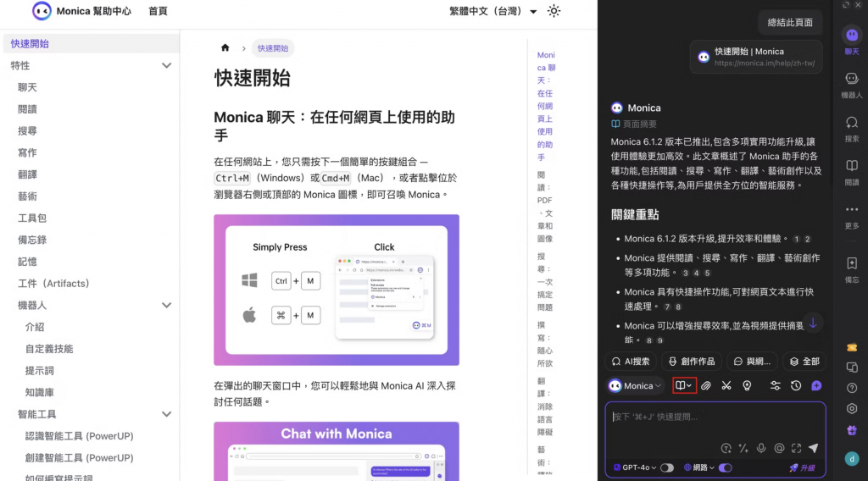This screenshot has width=868, height=481.
Task: Click the T sparkle text enhance icon
Action: tap(726, 448)
